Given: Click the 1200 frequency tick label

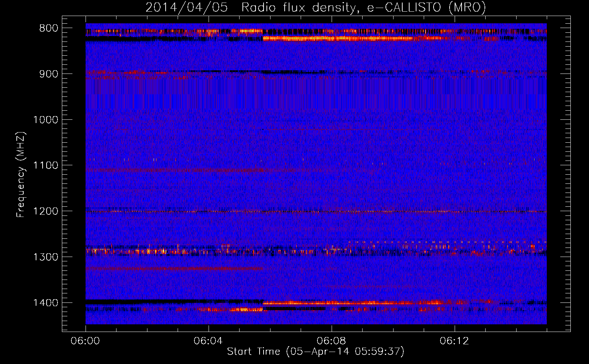Looking at the screenshot, I should coord(46,211).
